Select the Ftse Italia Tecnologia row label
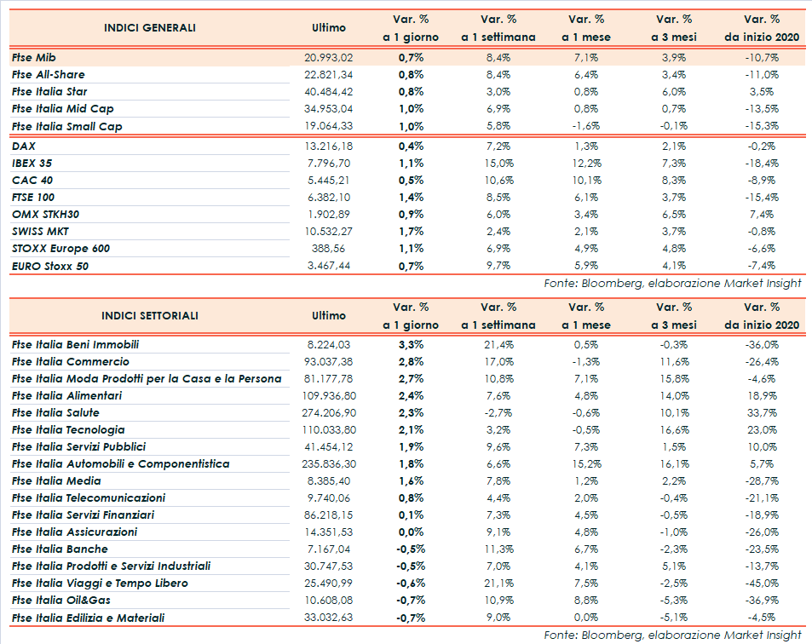812x644 pixels. [x=68, y=430]
